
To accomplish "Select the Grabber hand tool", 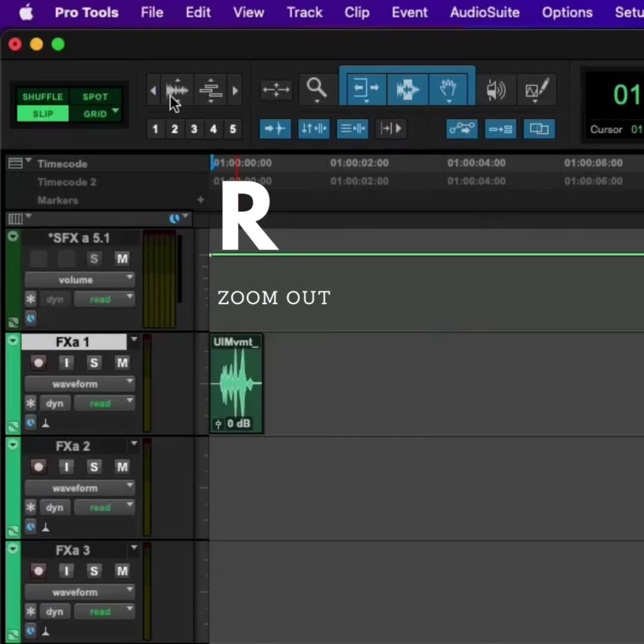I will [448, 89].
